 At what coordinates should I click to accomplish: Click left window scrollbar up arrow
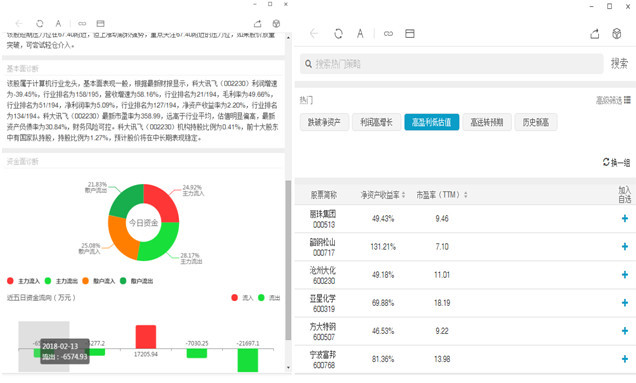coord(288,37)
